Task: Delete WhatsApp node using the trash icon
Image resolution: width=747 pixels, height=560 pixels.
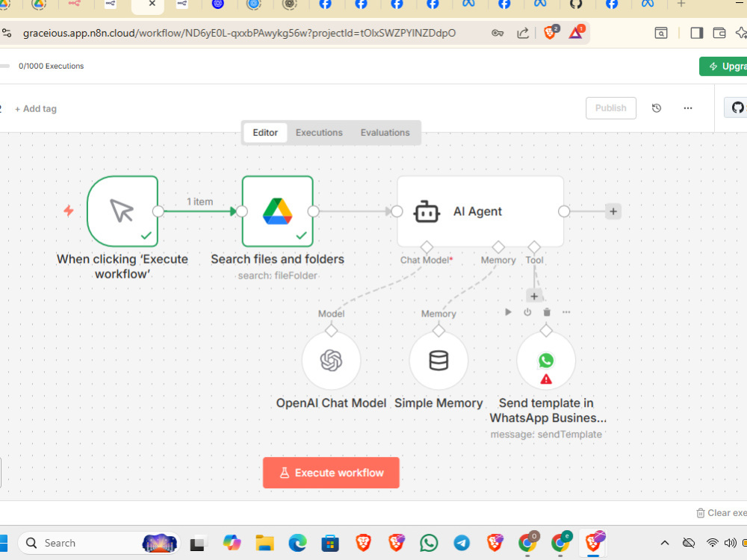Action: tap(547, 312)
